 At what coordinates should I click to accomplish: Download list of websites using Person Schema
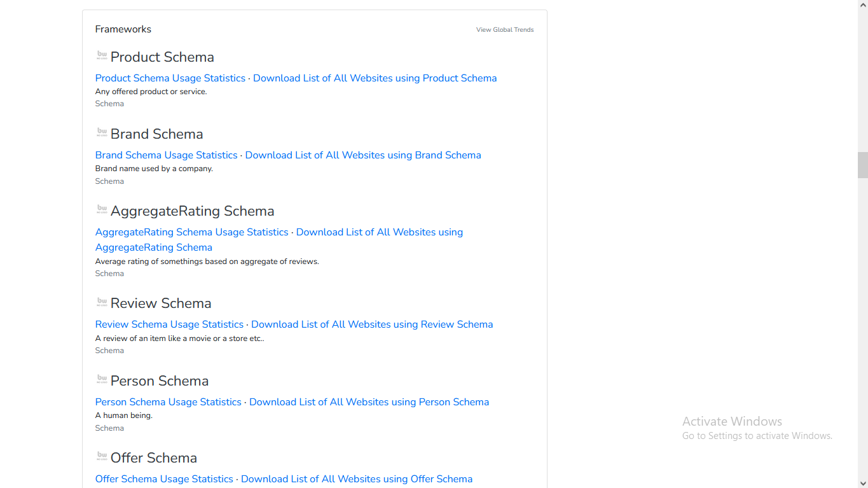pos(369,402)
